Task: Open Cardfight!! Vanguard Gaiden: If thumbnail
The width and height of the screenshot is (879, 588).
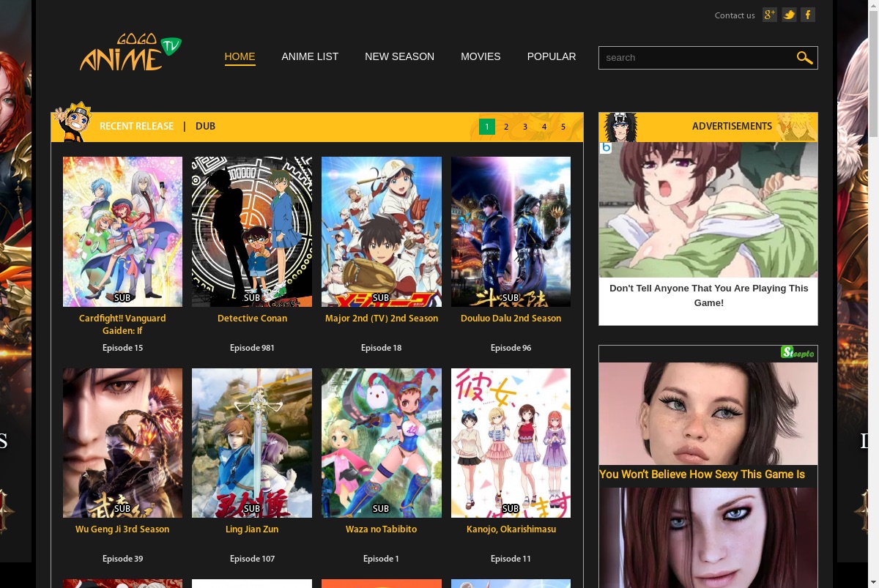Action: pos(122,231)
